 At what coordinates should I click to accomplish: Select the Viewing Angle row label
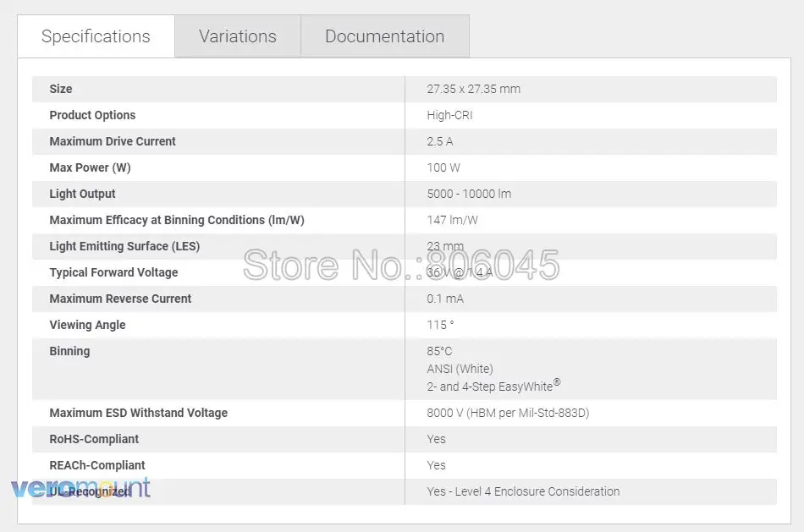tap(87, 325)
